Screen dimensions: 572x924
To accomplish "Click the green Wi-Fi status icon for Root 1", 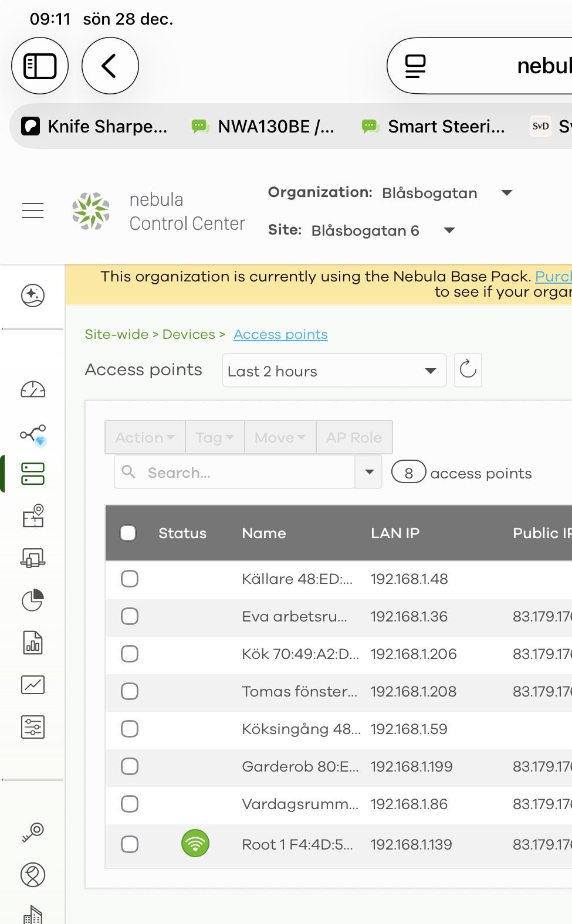I will (x=195, y=844).
